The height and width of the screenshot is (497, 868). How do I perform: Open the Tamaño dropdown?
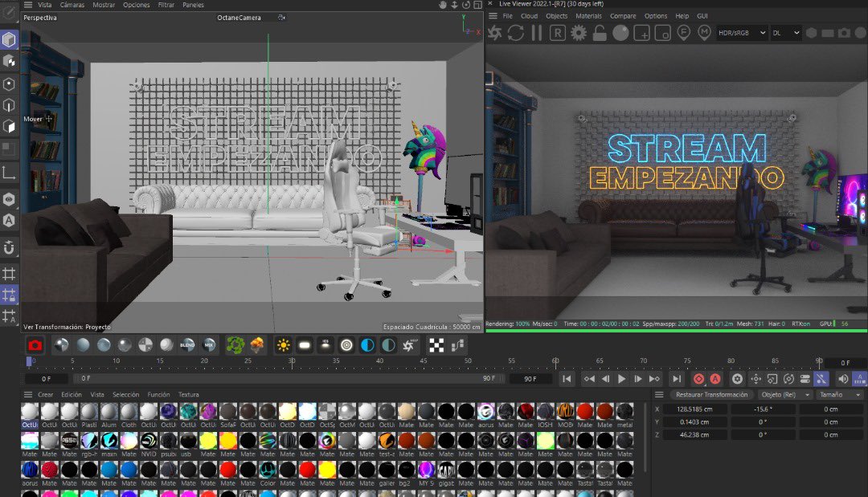840,395
